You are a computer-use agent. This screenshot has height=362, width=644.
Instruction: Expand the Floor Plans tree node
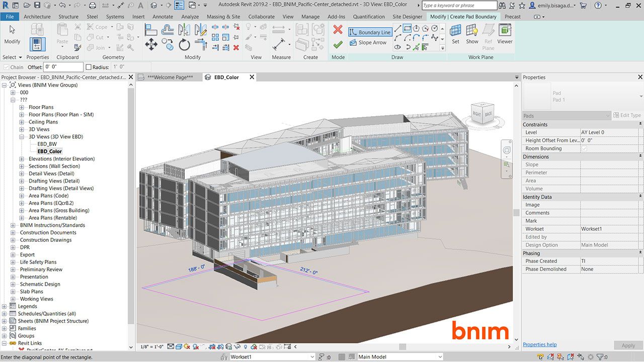click(x=22, y=107)
